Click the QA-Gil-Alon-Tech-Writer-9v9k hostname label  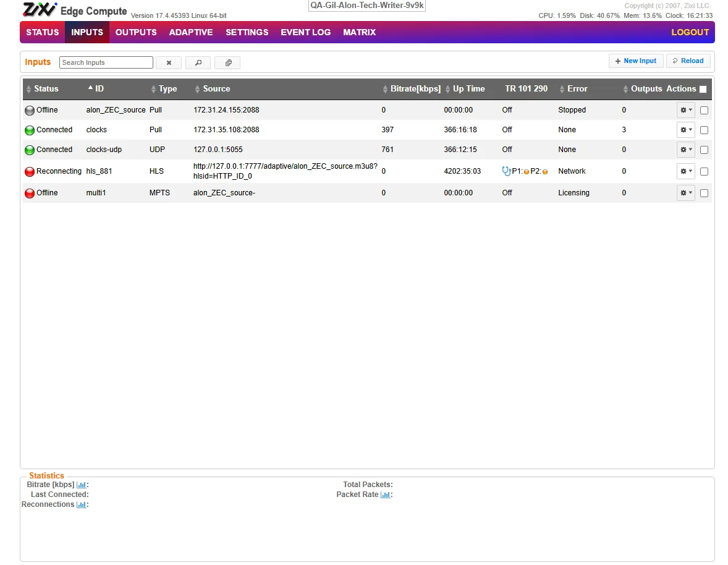(367, 6)
